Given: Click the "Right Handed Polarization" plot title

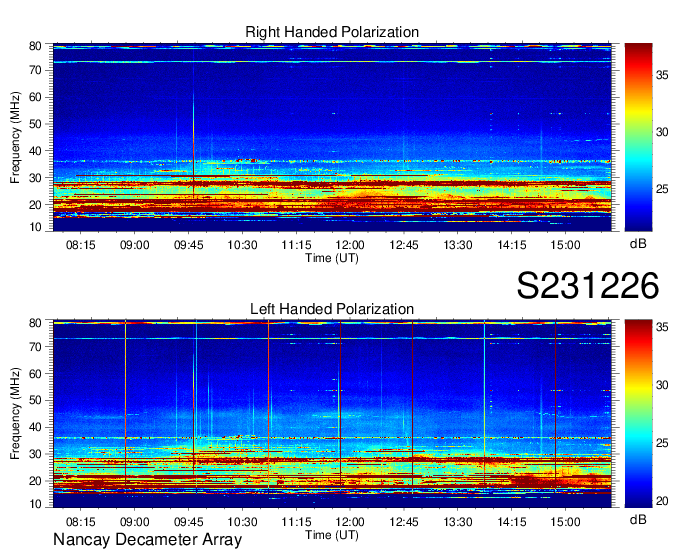Looking at the screenshot, I should coord(332,32).
